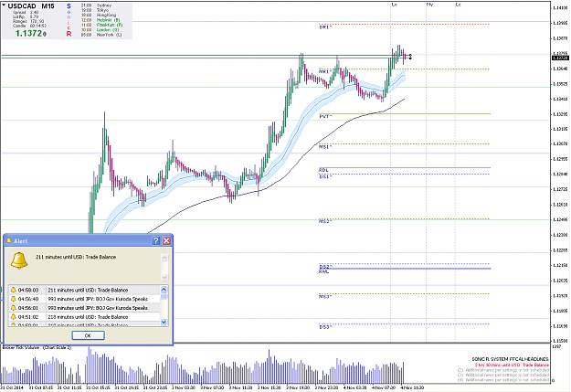Screen dimensions: 571x392
Task: Click the small bell icon in Alert title bar
Action: 9,240
